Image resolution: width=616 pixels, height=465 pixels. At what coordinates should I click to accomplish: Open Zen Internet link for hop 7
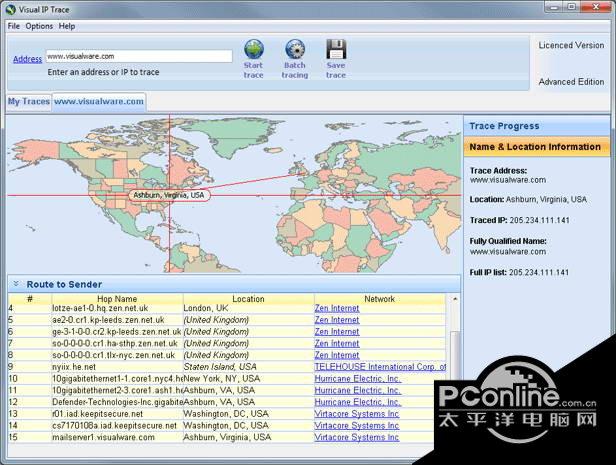click(337, 343)
